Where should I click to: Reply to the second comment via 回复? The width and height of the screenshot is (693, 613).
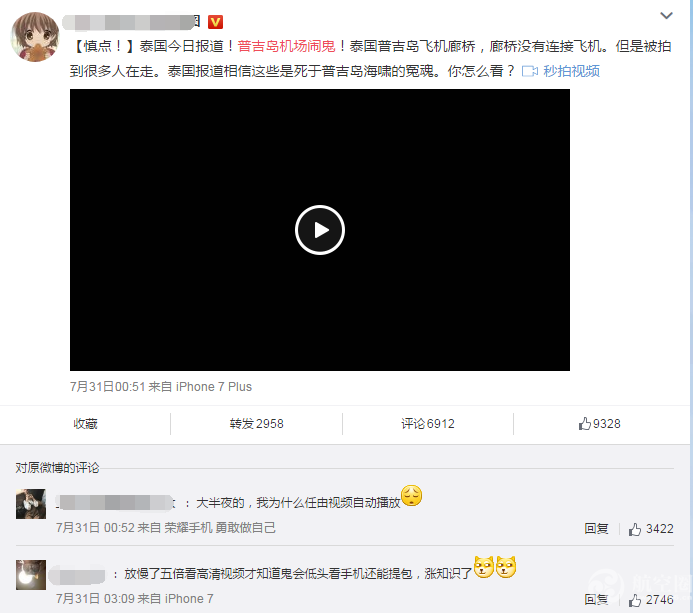pos(596,600)
